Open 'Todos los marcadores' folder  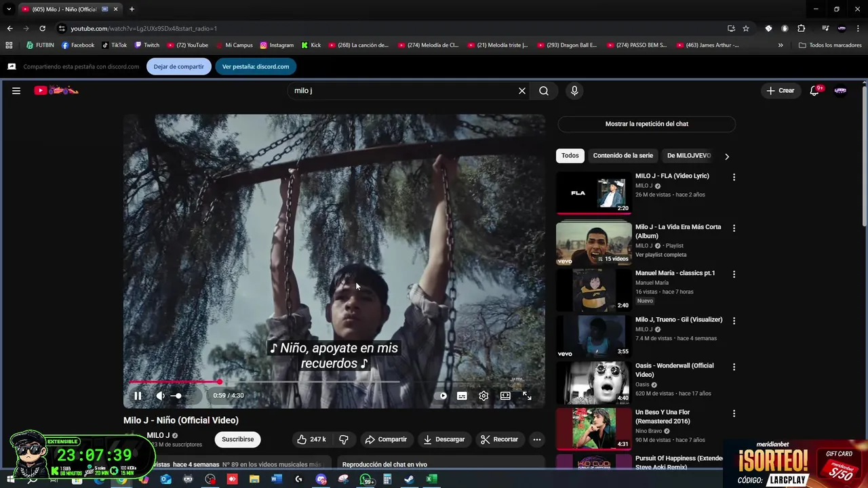point(830,45)
